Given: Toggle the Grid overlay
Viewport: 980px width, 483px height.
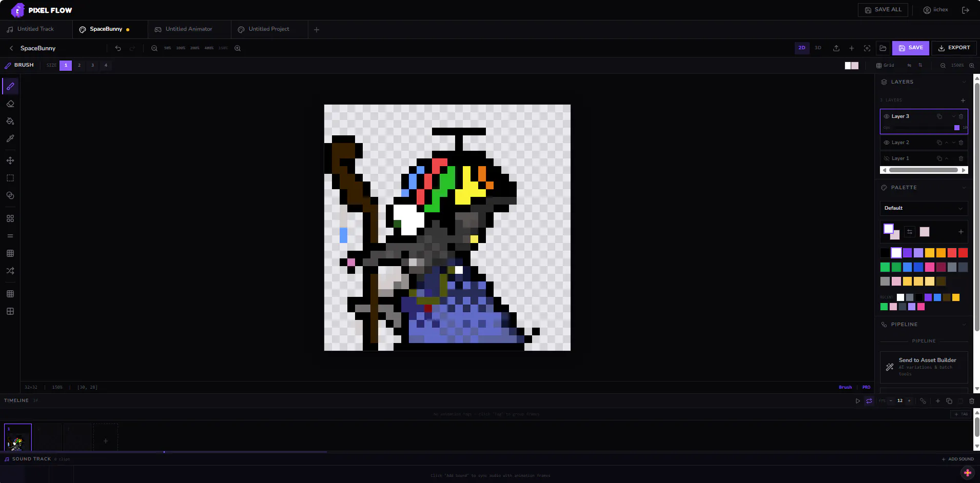Looking at the screenshot, I should click(x=885, y=65).
